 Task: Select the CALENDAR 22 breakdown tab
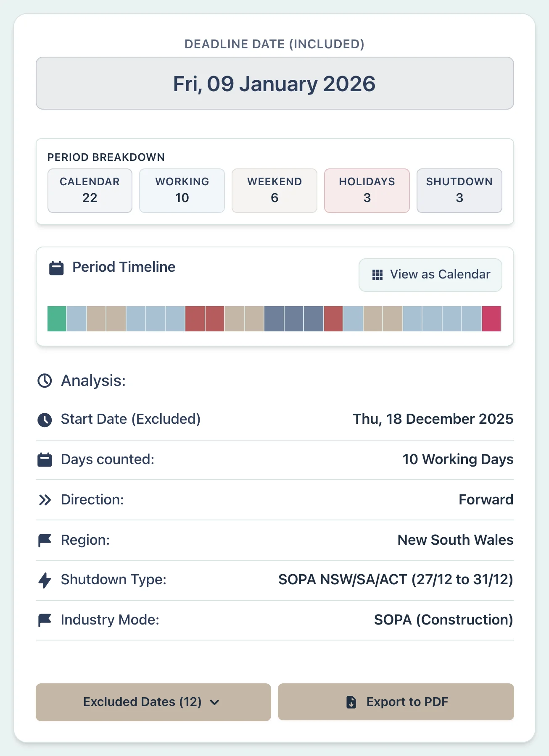coord(90,190)
